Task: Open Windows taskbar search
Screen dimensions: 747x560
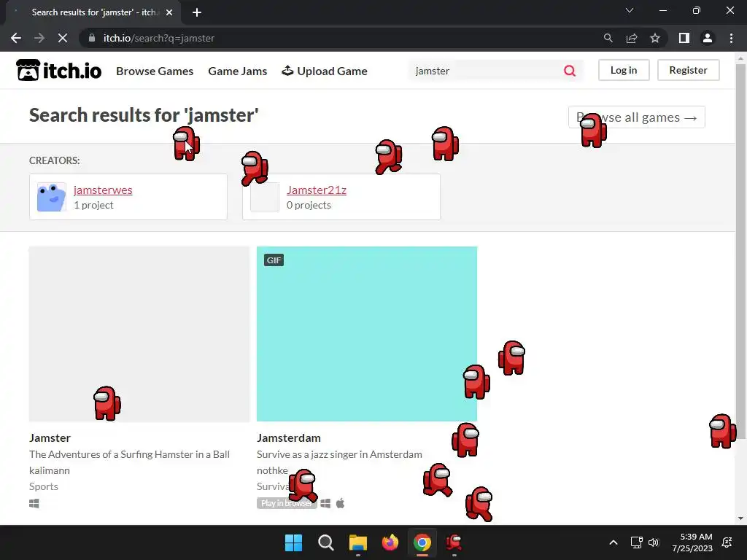Action: click(x=326, y=542)
